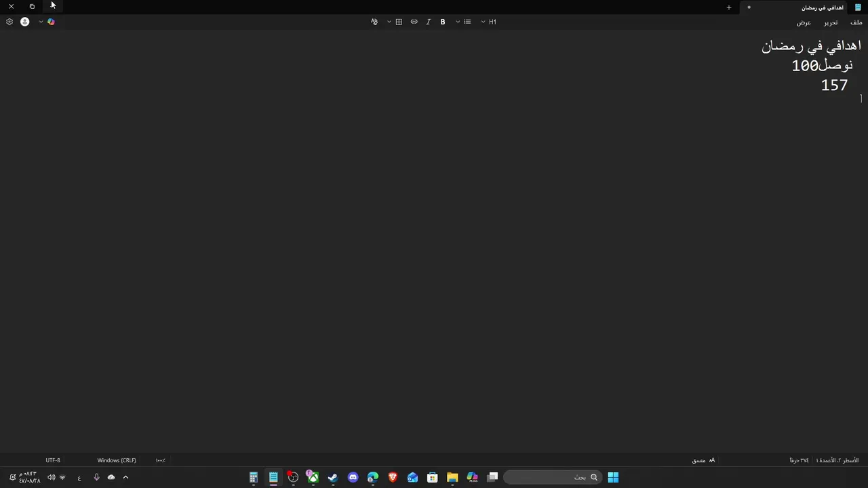Apply bulleted list formatting
Viewport: 868px width, 488px height.
pyautogui.click(x=467, y=22)
